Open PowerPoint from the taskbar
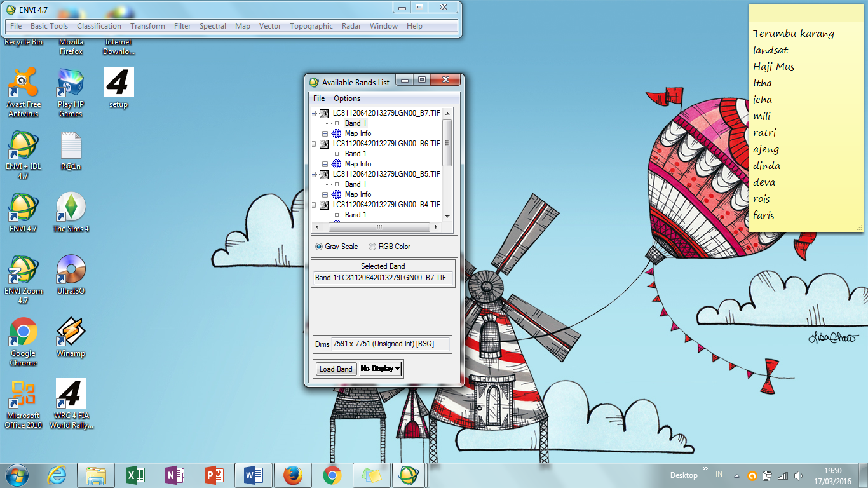Image resolution: width=868 pixels, height=488 pixels. pyautogui.click(x=214, y=475)
